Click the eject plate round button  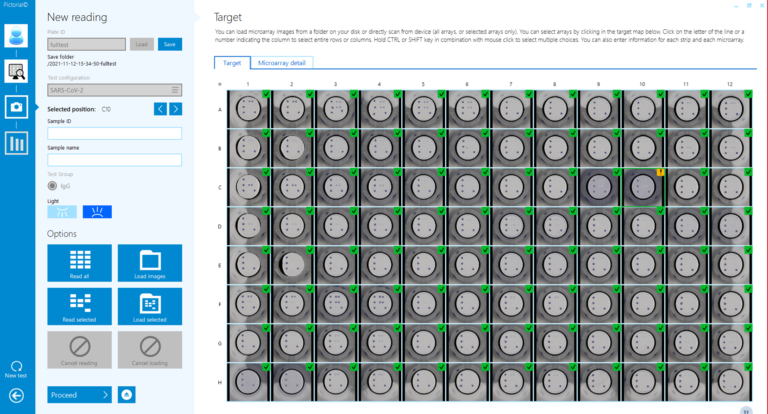[126, 394]
